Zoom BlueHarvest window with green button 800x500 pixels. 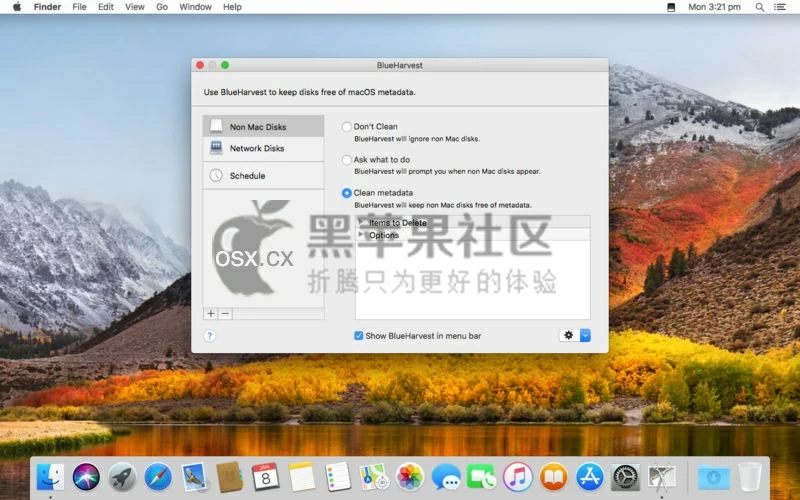click(225, 65)
